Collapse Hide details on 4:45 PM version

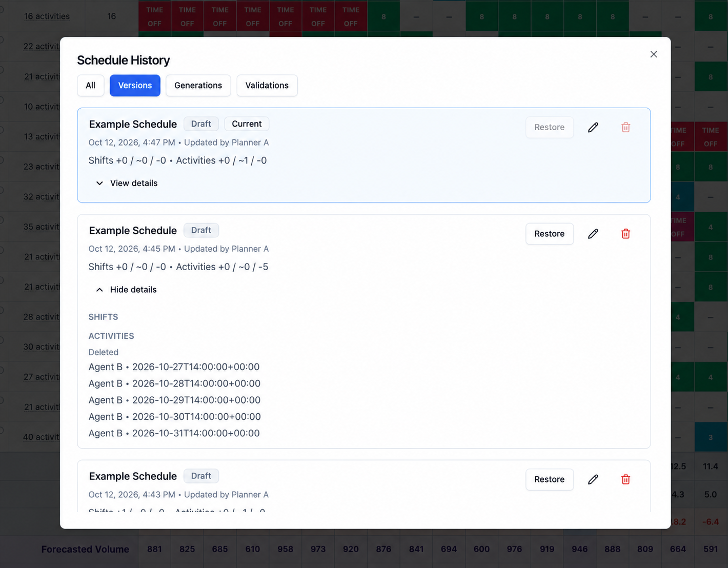(126, 290)
